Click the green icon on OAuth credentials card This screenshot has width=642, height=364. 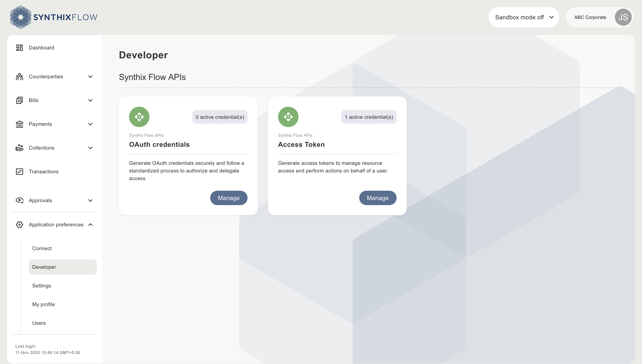(139, 117)
